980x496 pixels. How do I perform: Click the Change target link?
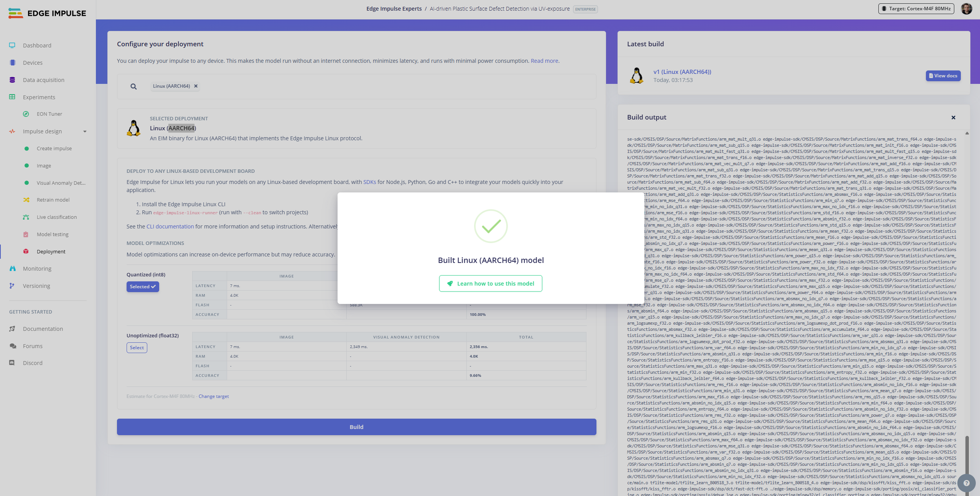tap(214, 396)
